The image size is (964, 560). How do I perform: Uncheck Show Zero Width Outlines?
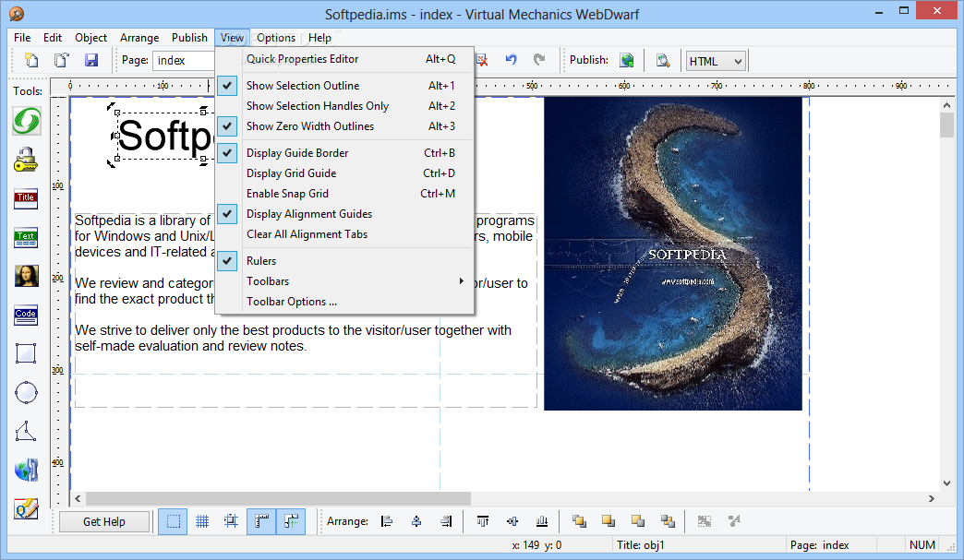point(344,125)
